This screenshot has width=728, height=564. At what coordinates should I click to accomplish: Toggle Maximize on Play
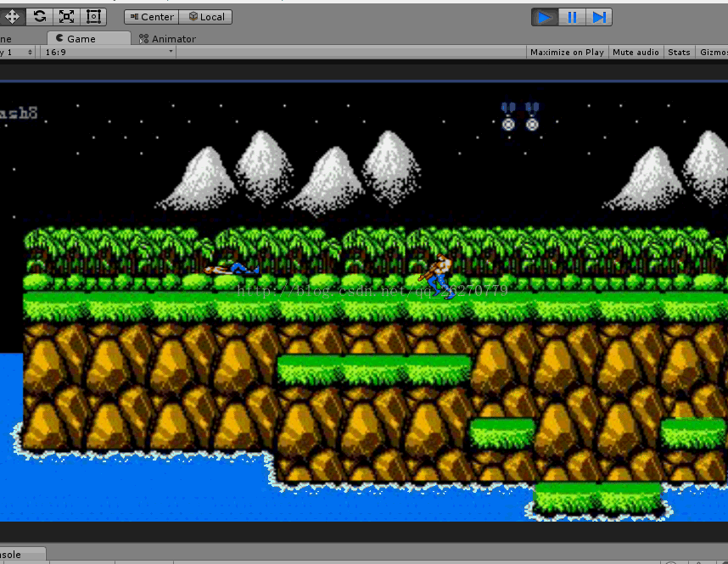pos(567,52)
